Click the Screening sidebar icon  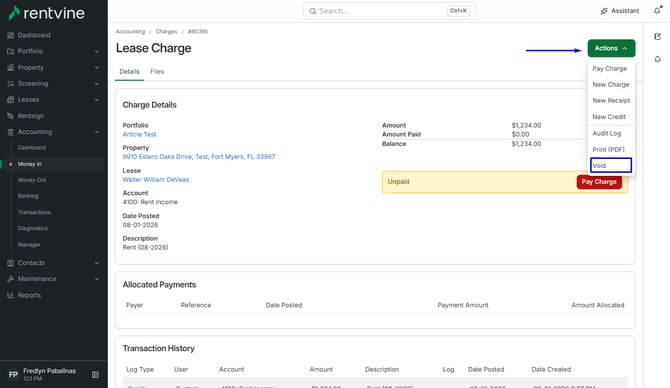point(11,84)
